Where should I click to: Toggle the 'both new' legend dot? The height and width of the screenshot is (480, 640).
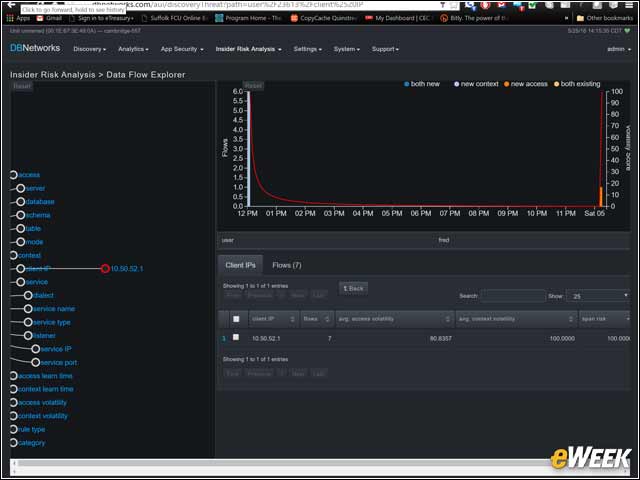pos(407,84)
